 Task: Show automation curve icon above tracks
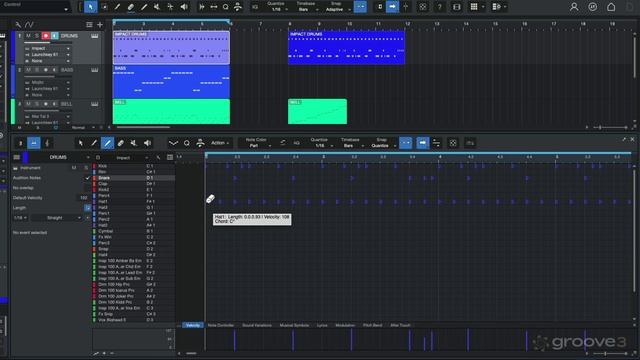29,24
